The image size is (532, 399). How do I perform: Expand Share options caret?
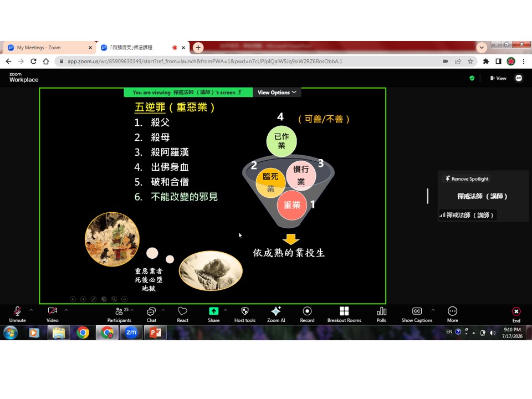pos(226,310)
